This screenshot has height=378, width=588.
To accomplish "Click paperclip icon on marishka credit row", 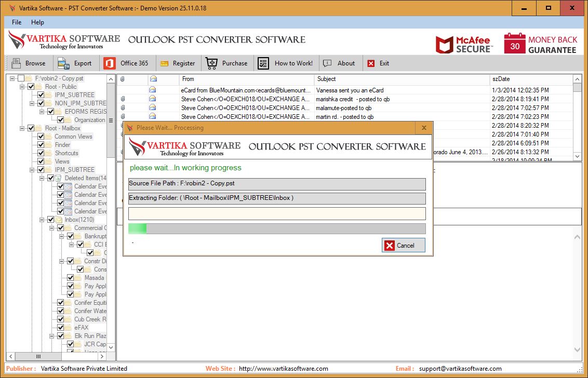I will point(123,99).
